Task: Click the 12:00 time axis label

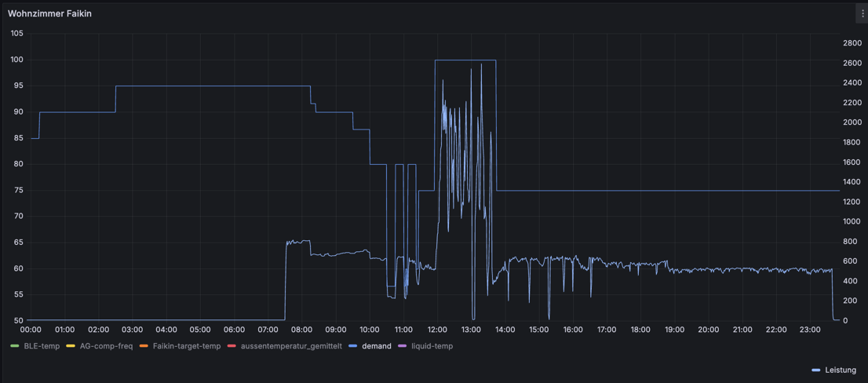Action: tap(437, 330)
